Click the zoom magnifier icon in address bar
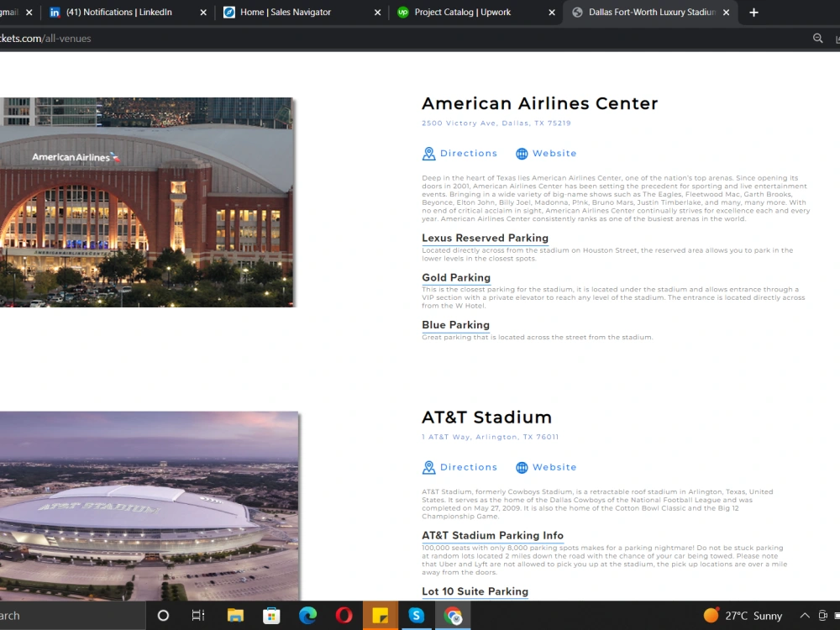 [817, 39]
